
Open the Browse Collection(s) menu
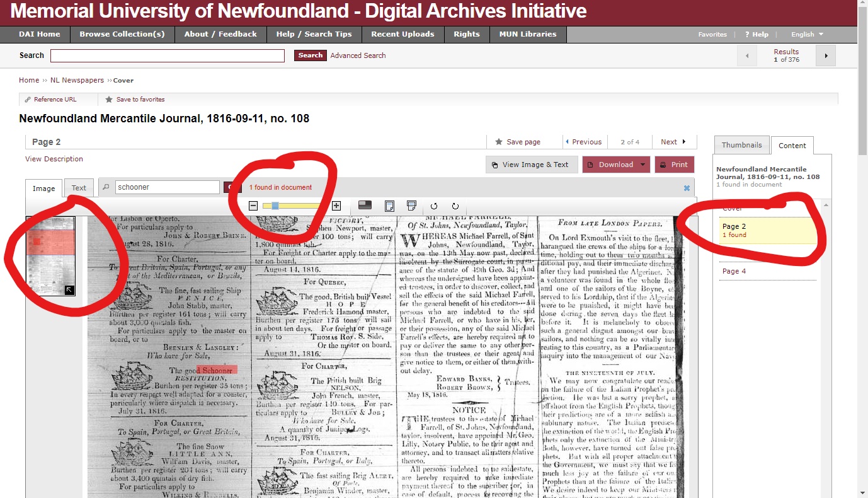122,34
